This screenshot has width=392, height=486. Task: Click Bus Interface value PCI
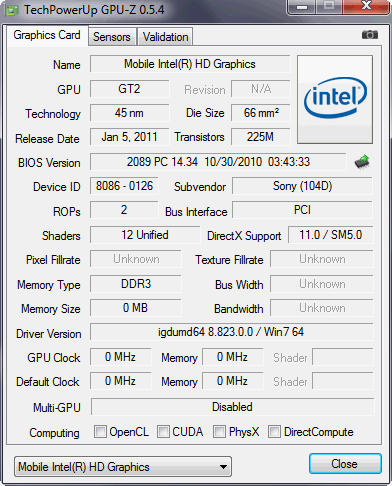pyautogui.click(x=302, y=210)
